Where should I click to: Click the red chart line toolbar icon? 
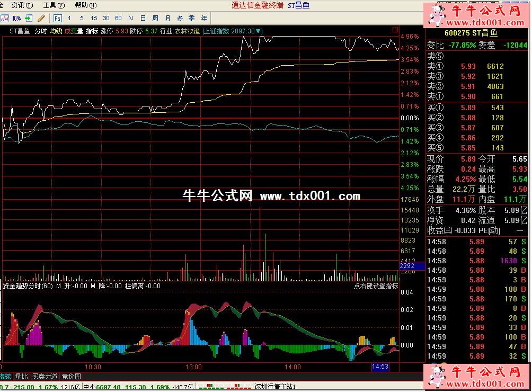click(5, 19)
